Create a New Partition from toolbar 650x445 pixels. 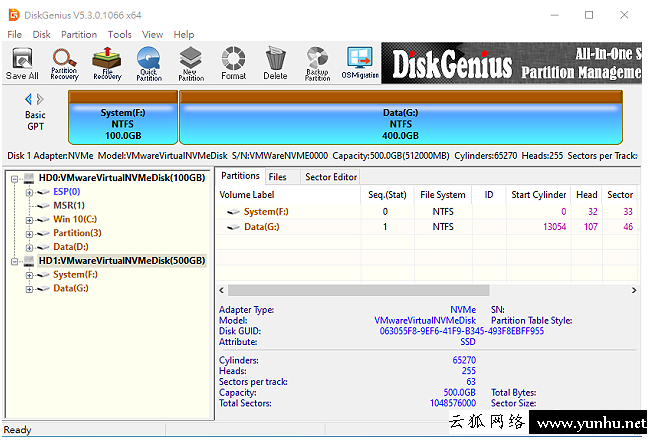191,63
